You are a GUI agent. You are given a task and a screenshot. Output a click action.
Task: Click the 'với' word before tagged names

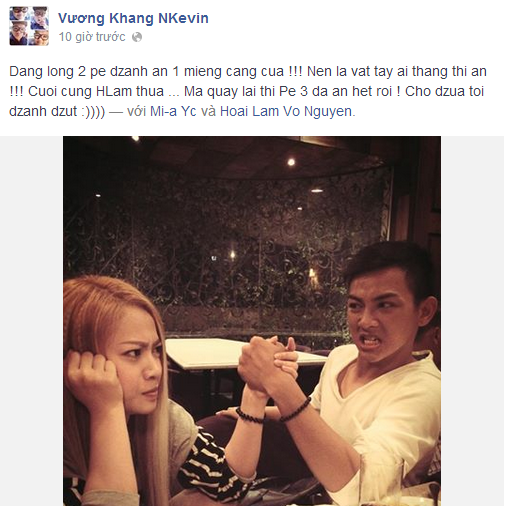click(137, 111)
